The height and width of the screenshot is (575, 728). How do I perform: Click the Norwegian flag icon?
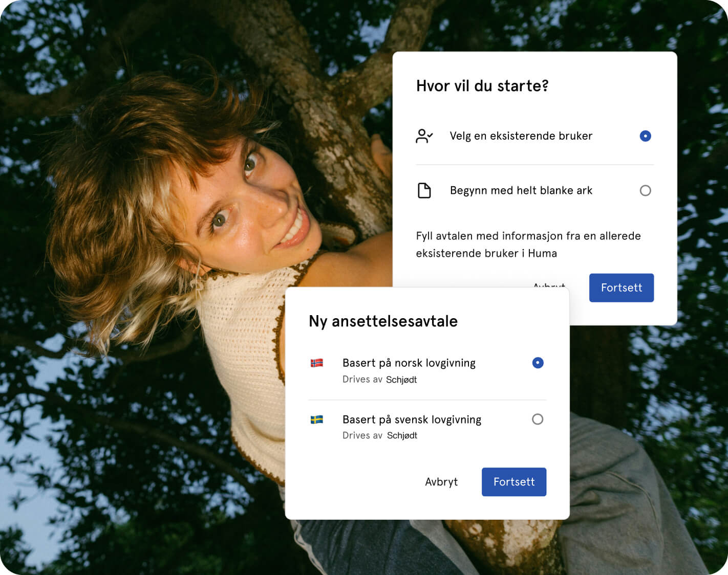[317, 363]
